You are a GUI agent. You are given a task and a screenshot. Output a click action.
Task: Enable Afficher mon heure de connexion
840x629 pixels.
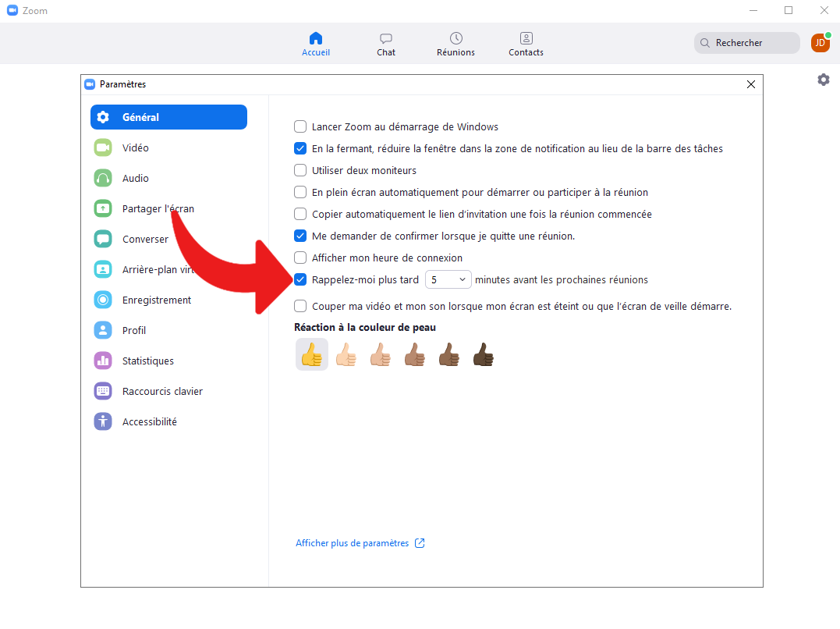300,258
